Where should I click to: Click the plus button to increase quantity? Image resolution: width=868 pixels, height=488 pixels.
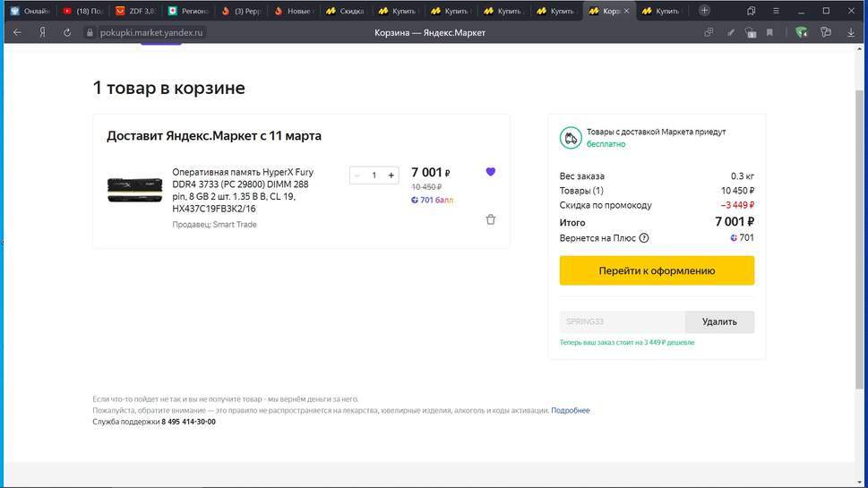(391, 176)
